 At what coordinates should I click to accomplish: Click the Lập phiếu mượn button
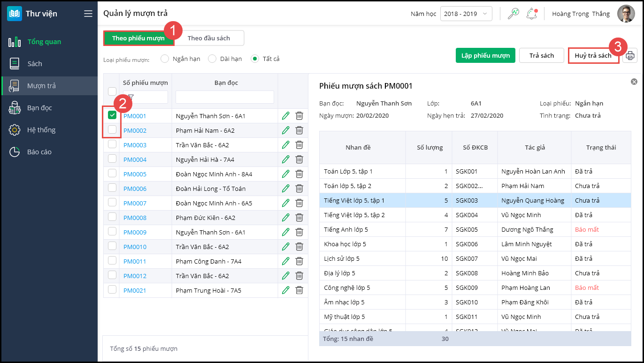click(x=485, y=55)
